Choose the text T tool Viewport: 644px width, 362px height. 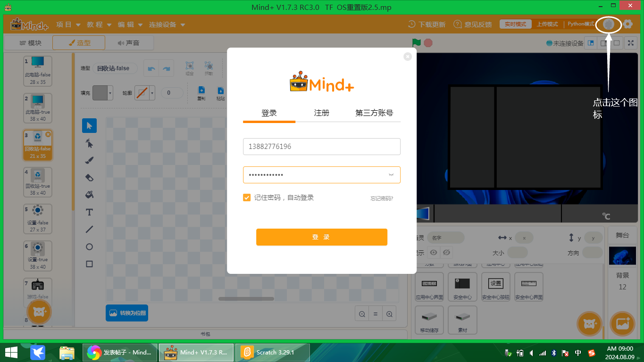[89, 212]
